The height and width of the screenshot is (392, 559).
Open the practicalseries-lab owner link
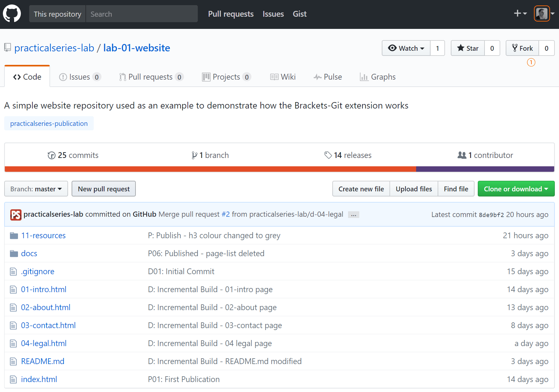[x=54, y=48]
